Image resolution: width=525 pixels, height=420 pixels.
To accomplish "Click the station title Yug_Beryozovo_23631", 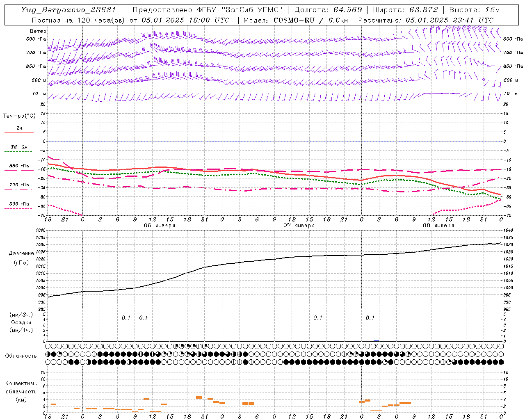I will [x=68, y=10].
